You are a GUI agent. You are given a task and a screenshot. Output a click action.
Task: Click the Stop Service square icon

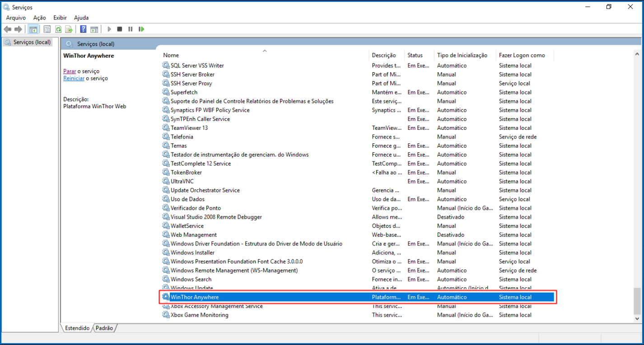tap(120, 29)
